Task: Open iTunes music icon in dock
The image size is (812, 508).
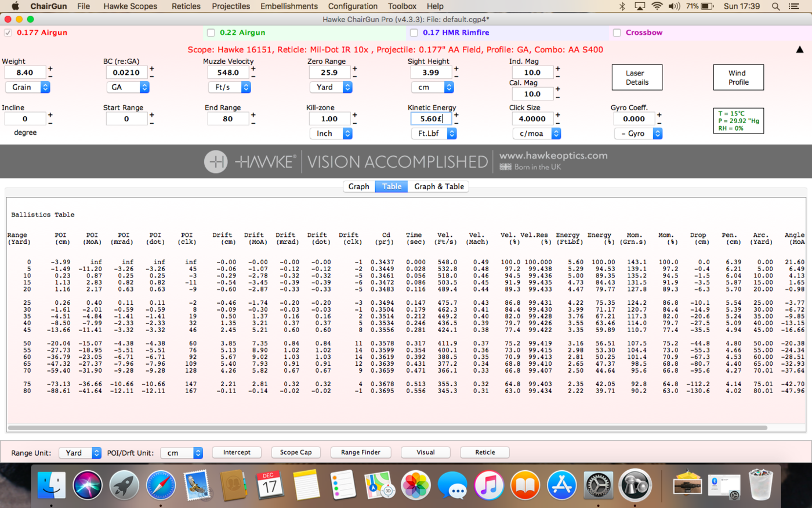Action: click(489, 485)
